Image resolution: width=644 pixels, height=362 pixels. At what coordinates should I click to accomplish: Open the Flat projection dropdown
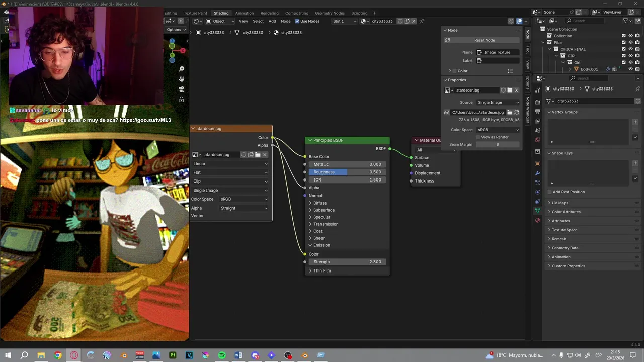(230, 172)
